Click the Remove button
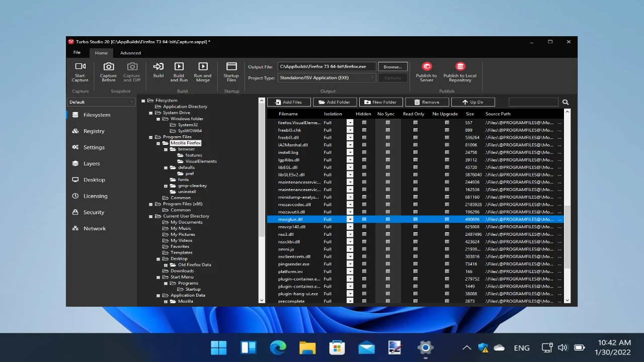The image size is (644, 362). [427, 102]
